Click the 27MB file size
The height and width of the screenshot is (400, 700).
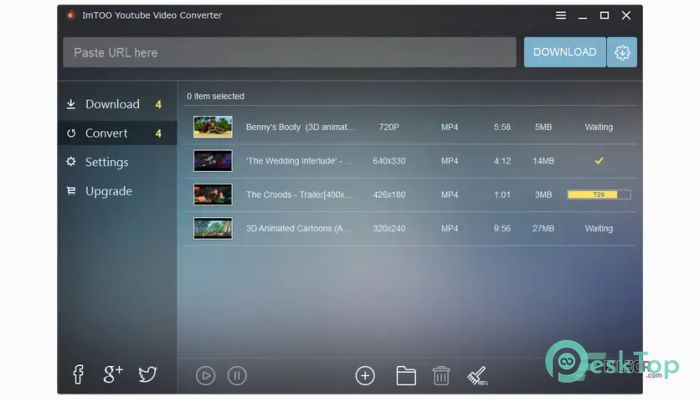click(x=543, y=229)
